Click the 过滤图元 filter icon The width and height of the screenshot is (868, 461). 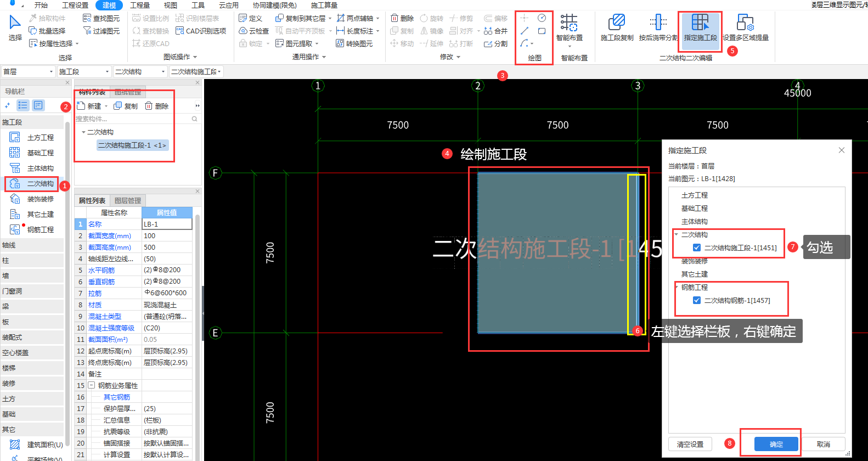click(x=101, y=31)
